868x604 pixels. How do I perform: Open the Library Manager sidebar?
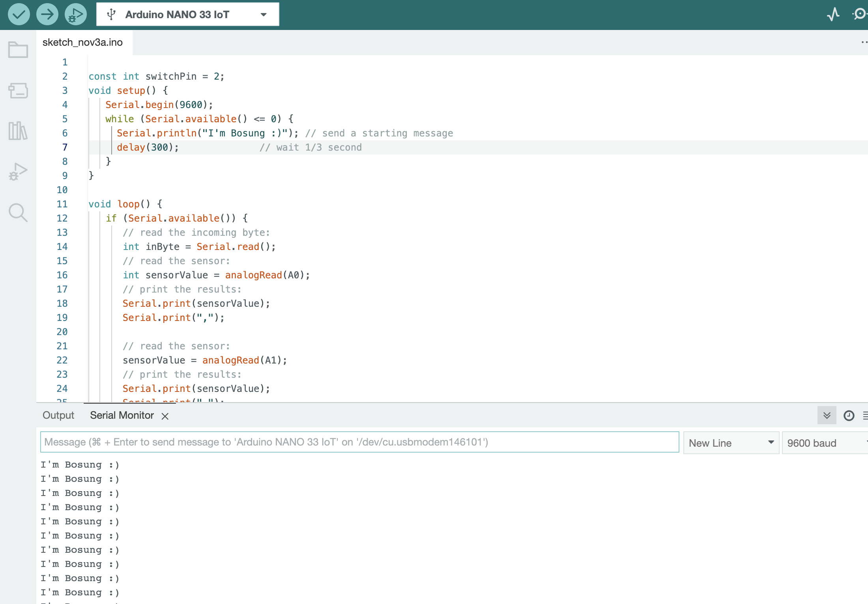18,131
